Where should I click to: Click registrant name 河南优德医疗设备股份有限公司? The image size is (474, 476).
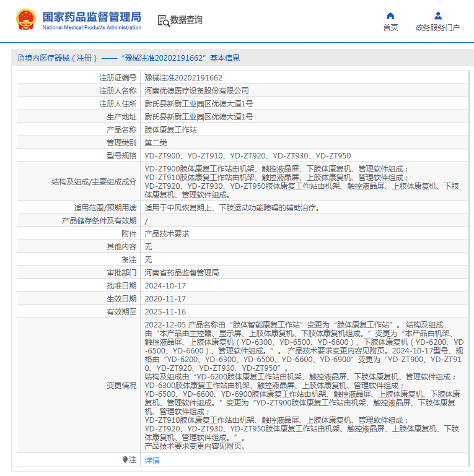coord(196,91)
